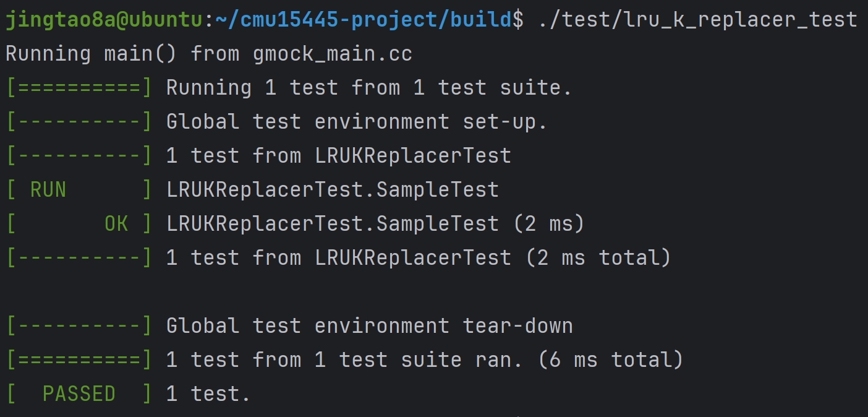This screenshot has width=868, height=417.
Task: Click the green PASSED status tag
Action: [x=79, y=393]
